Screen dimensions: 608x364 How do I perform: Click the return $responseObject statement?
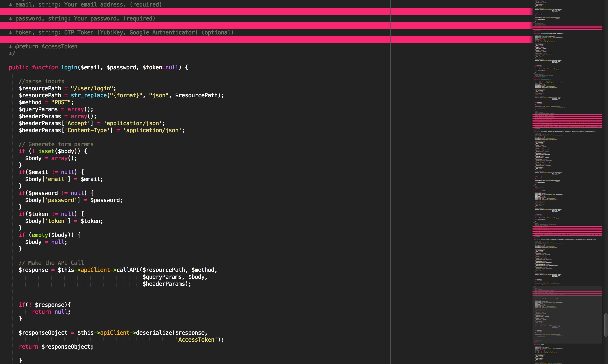[56, 347]
